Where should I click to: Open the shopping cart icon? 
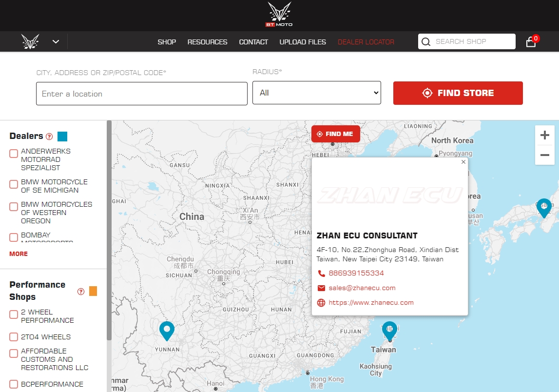click(x=531, y=42)
